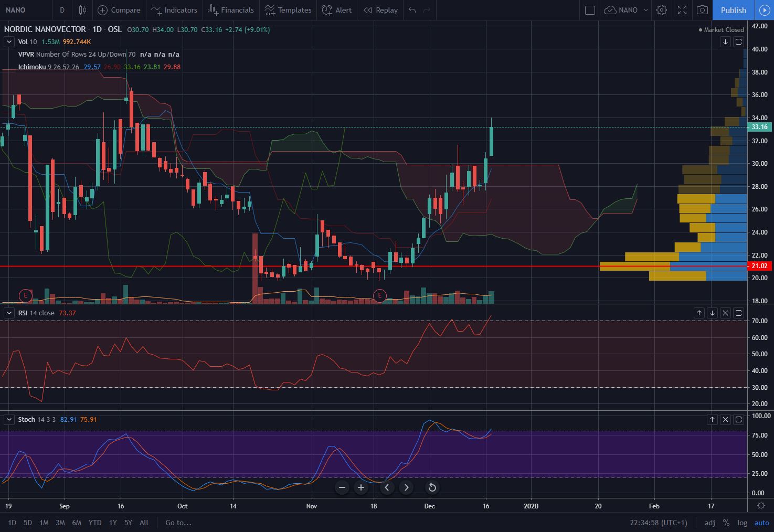Image resolution: width=774 pixels, height=532 pixels.
Task: Move the RSI pane up
Action: tap(699, 313)
